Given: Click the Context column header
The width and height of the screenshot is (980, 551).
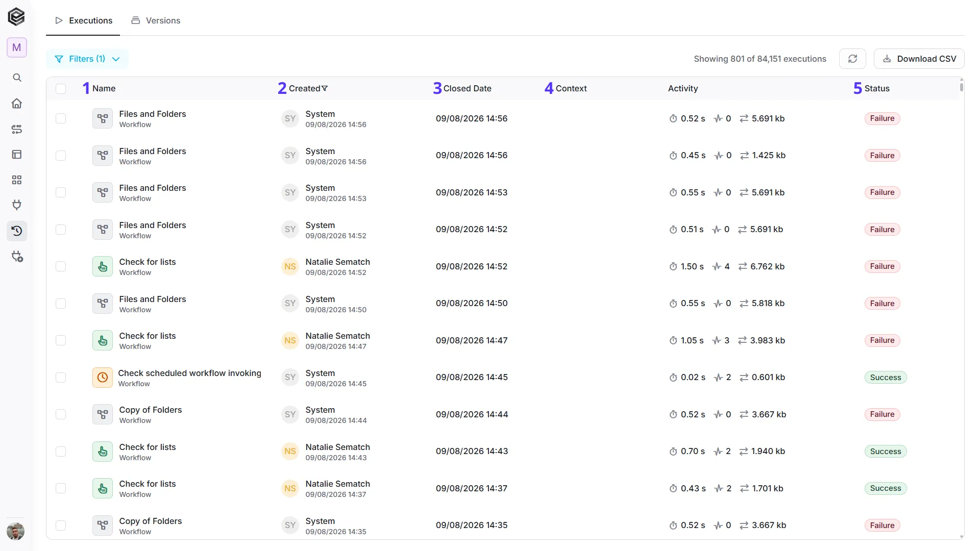Looking at the screenshot, I should [x=571, y=88].
